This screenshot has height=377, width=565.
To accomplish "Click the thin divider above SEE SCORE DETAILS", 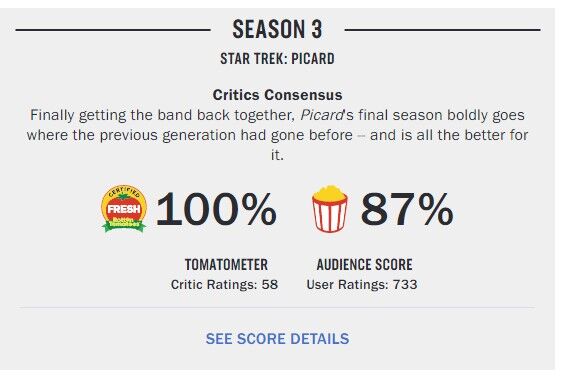I will 276,308.
